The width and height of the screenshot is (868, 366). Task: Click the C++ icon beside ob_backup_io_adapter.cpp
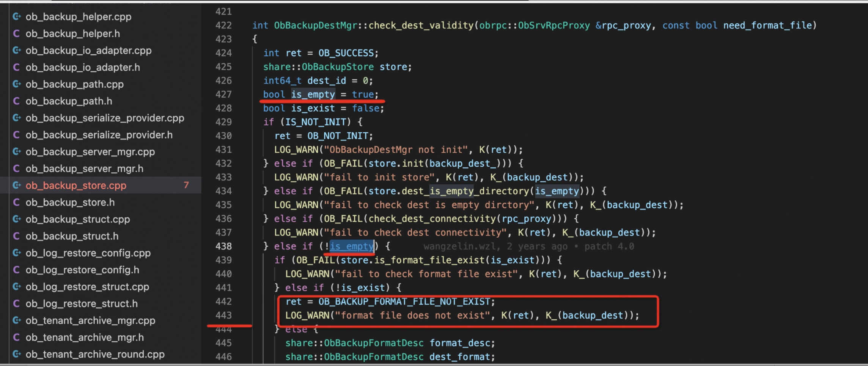(x=17, y=50)
